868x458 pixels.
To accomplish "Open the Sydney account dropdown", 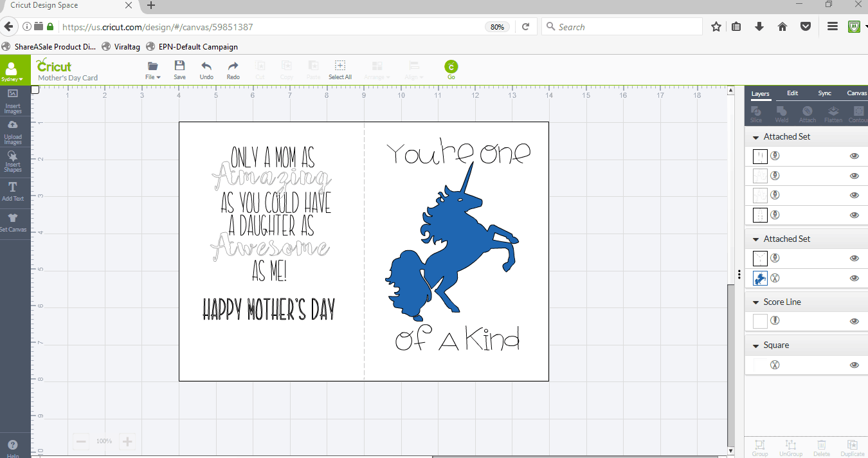I will click(12, 71).
